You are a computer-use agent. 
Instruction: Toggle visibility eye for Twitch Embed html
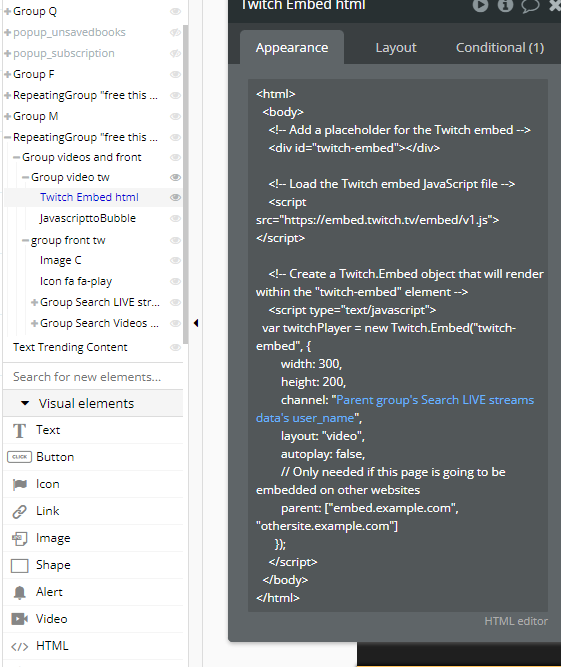pyautogui.click(x=175, y=197)
